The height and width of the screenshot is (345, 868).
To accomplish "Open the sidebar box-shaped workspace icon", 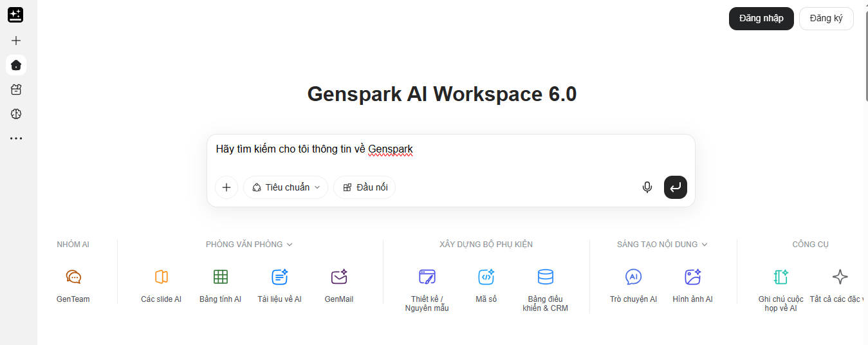I will click(x=16, y=89).
